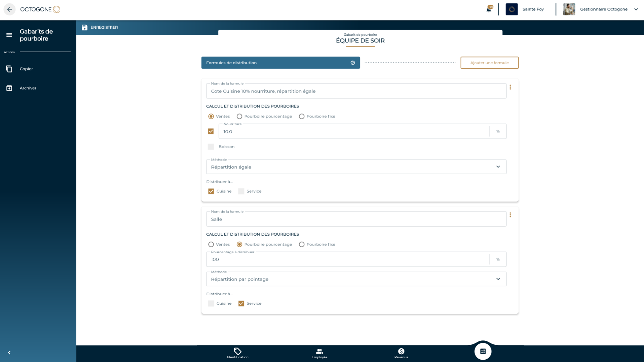The height and width of the screenshot is (362, 644).
Task: Check the Boisson checkbox
Action: [211, 147]
